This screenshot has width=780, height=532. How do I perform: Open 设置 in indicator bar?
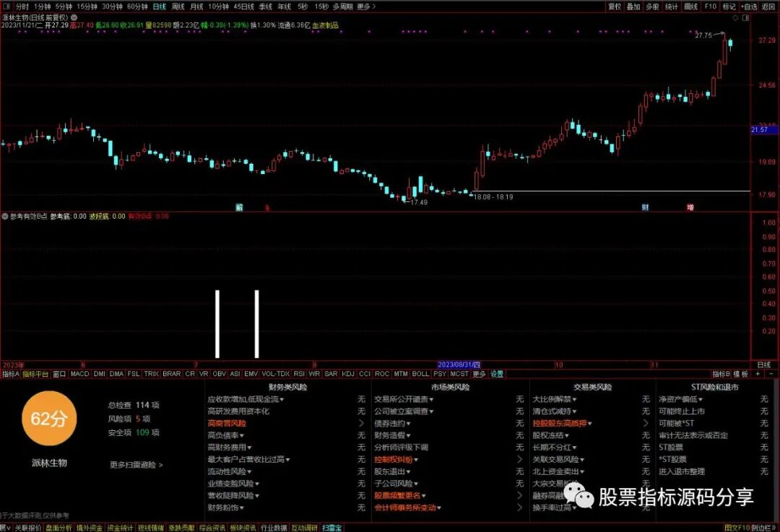point(497,374)
